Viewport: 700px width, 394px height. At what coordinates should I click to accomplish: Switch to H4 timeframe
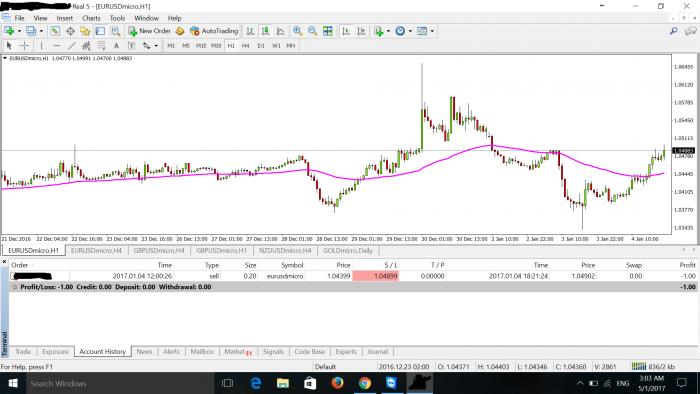coord(246,46)
